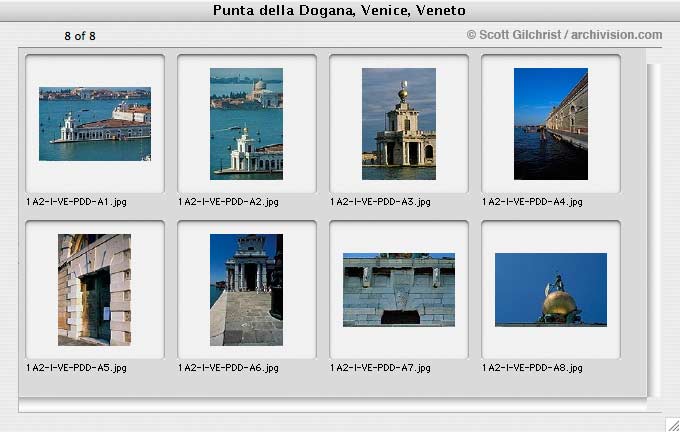Open the 1A2-I-VE-PDD-A6 steps thumbnail
The image size is (680, 432).
pyautogui.click(x=246, y=290)
